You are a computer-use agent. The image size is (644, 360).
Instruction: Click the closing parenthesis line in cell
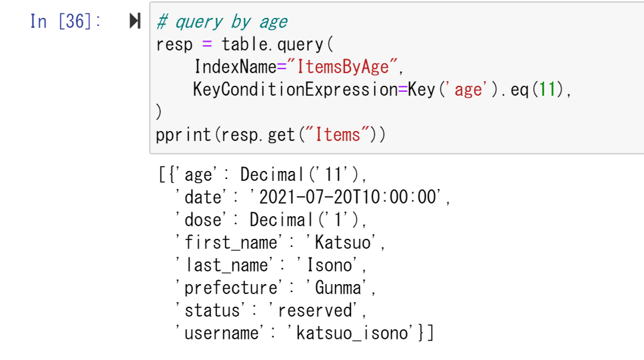159,112
